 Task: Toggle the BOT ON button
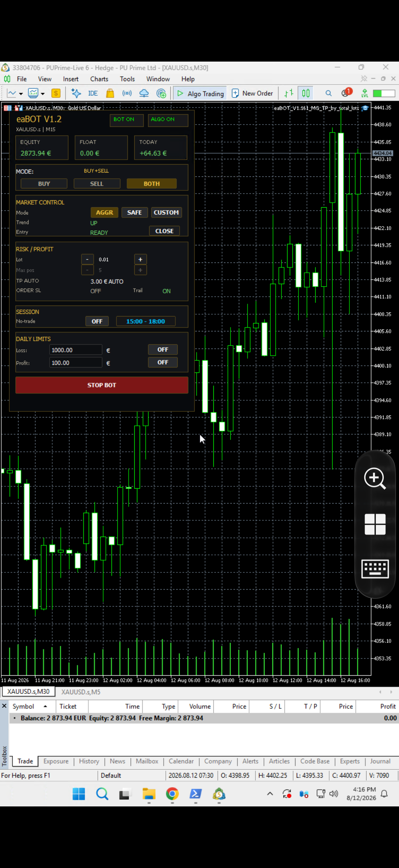pyautogui.click(x=127, y=120)
